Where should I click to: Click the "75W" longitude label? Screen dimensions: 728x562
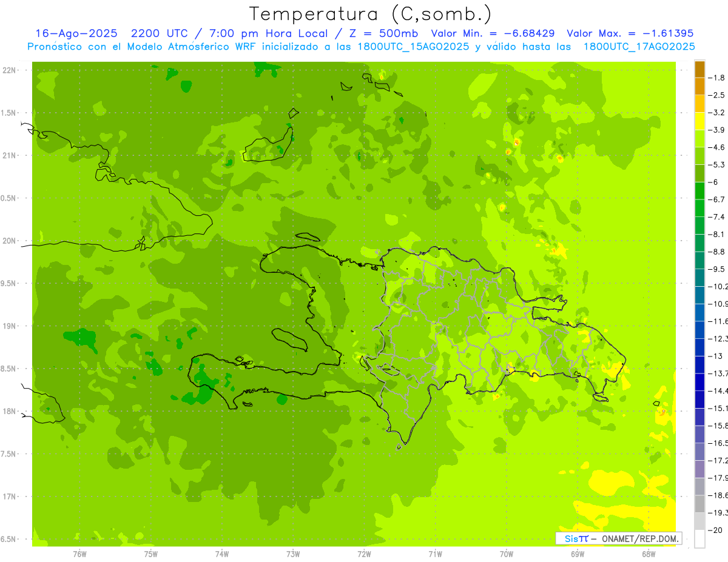151,554
